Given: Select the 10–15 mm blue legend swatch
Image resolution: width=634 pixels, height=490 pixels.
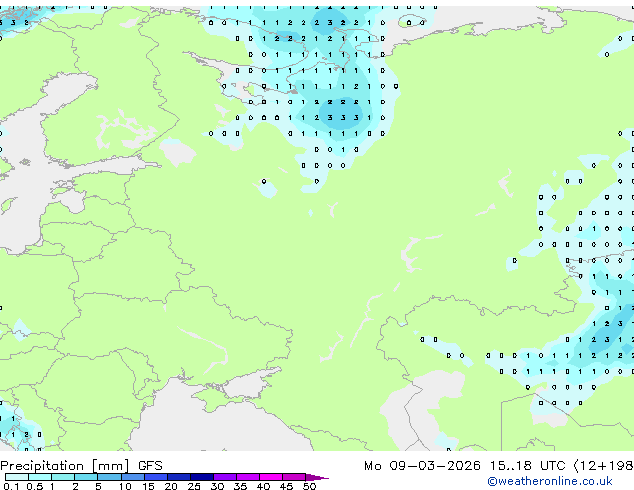Looking at the screenshot, I should click(x=132, y=477).
